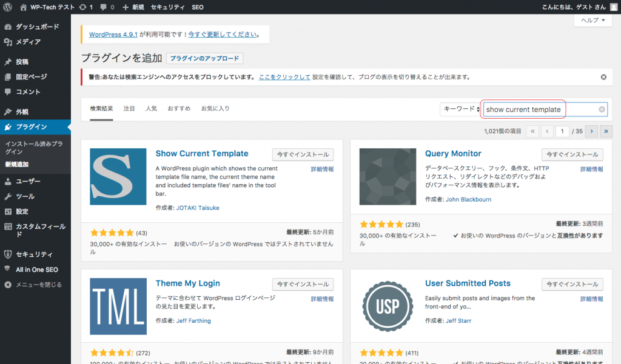Install Query Monitor now
This screenshot has width=621, height=364.
coord(572,154)
